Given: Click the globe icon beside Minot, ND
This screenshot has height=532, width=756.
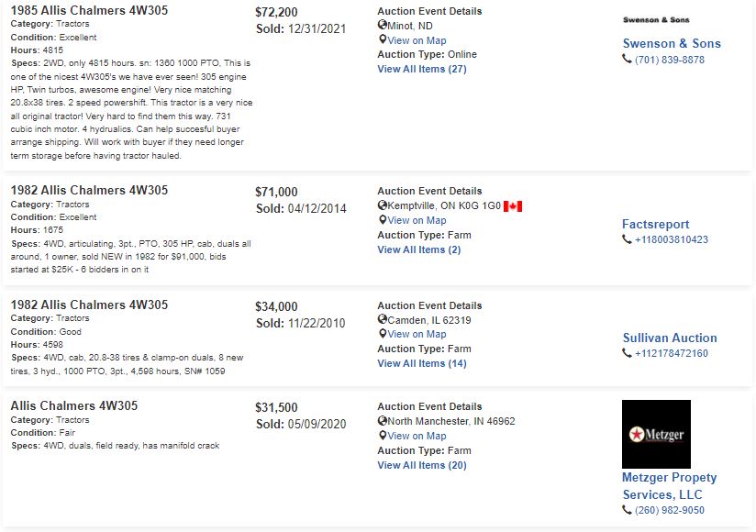Looking at the screenshot, I should click(x=383, y=25).
